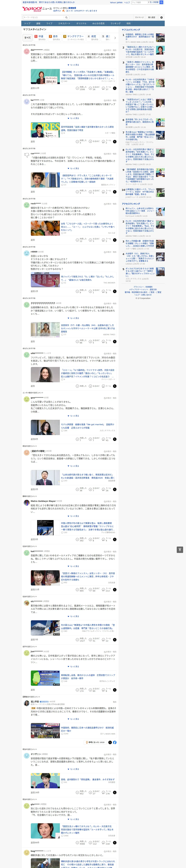
Task: Click the キーワードを入力 search field
Action: click(x=43, y=18)
